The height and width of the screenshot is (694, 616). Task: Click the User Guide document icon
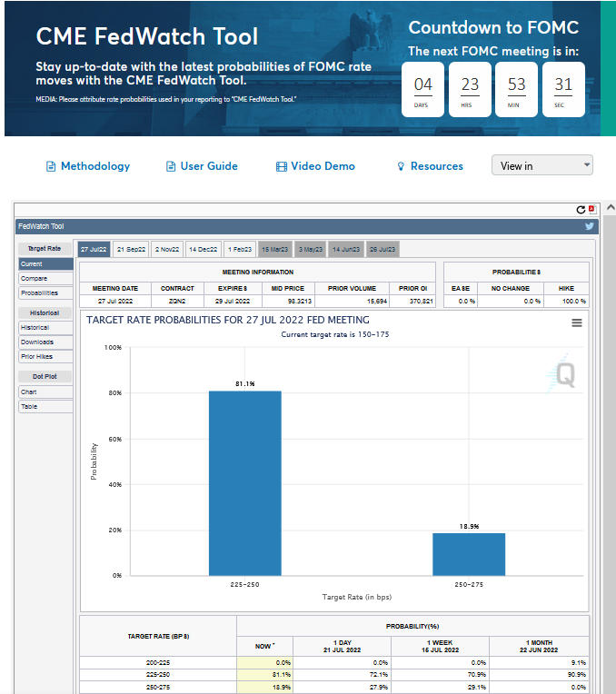[171, 166]
